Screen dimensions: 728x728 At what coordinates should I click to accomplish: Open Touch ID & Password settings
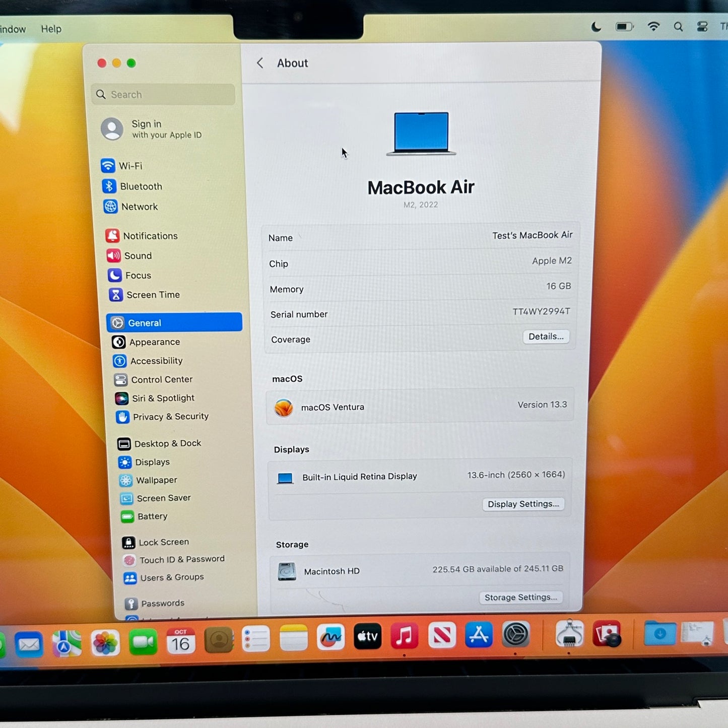[181, 559]
